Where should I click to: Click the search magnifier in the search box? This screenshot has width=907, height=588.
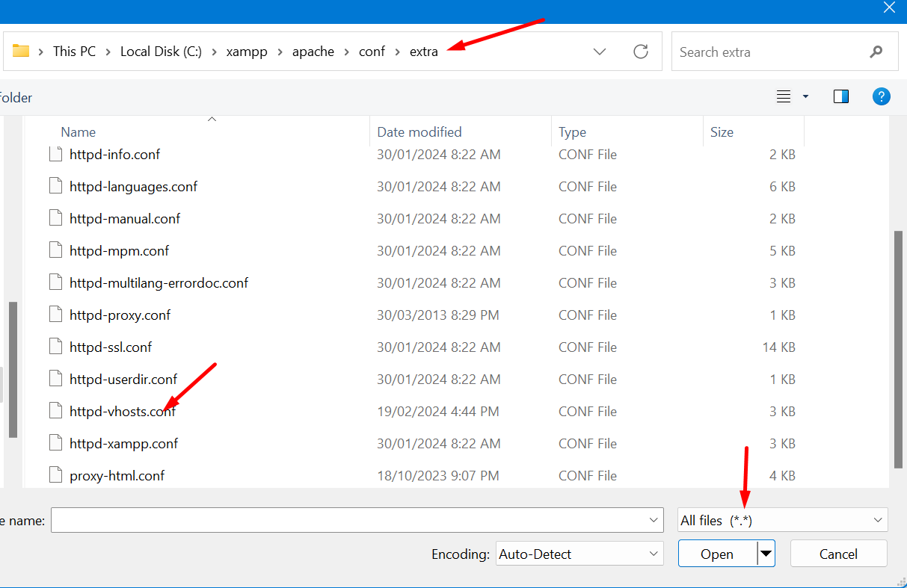pyautogui.click(x=876, y=52)
